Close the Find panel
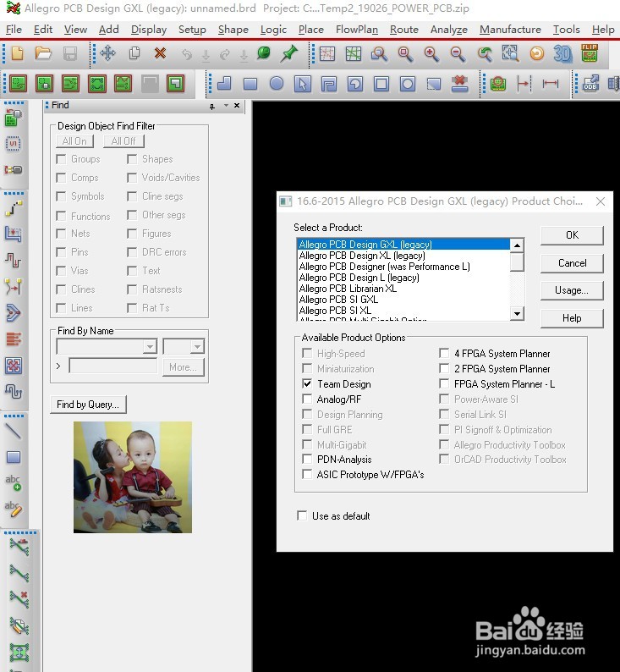Image resolution: width=620 pixels, height=672 pixels. [237, 106]
